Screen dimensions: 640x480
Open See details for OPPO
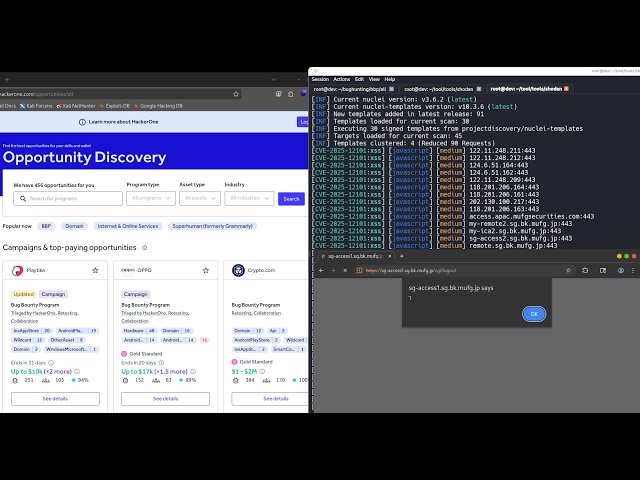[165, 399]
